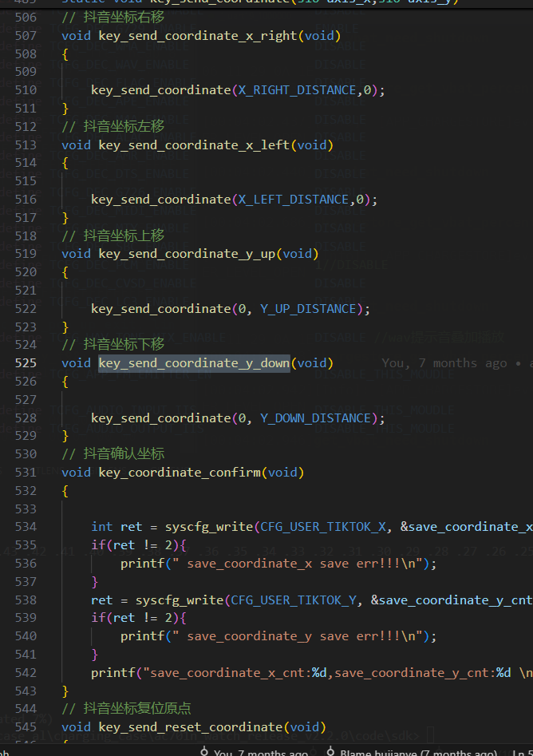
Task: Click the key_coordinate_confirm function name
Action: [x=180, y=473]
